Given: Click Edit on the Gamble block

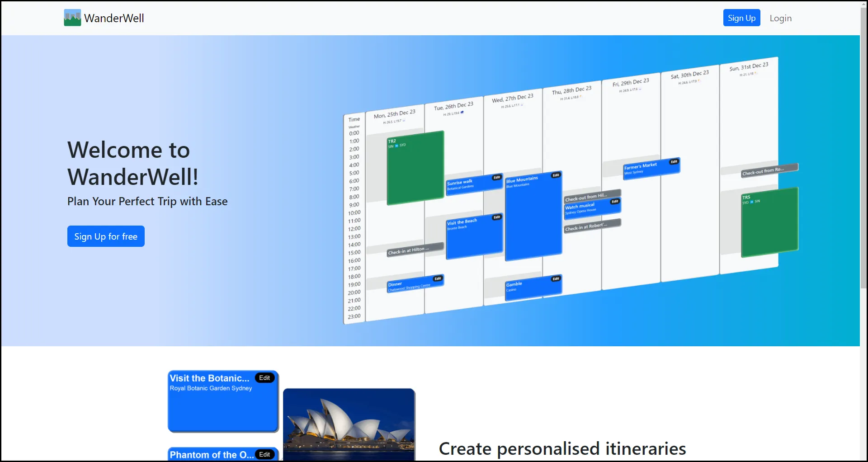Looking at the screenshot, I should coord(556,278).
